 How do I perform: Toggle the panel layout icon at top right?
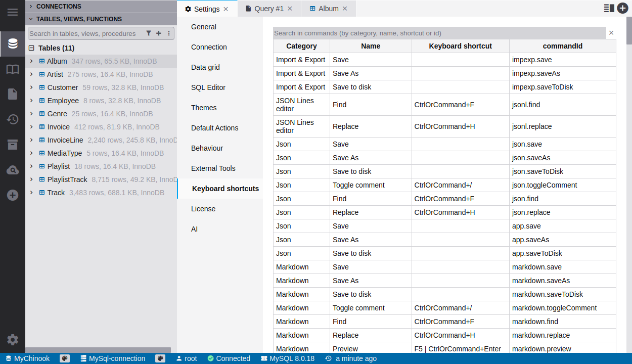coord(609,9)
